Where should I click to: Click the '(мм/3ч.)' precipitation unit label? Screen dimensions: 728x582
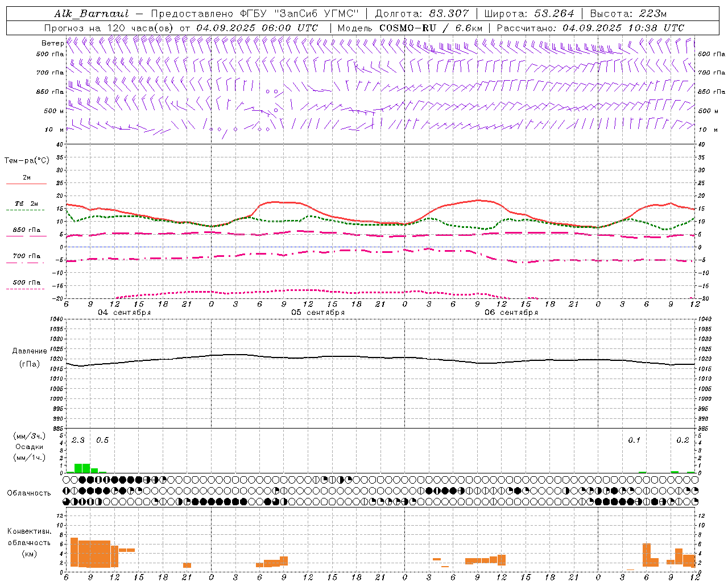(29, 436)
